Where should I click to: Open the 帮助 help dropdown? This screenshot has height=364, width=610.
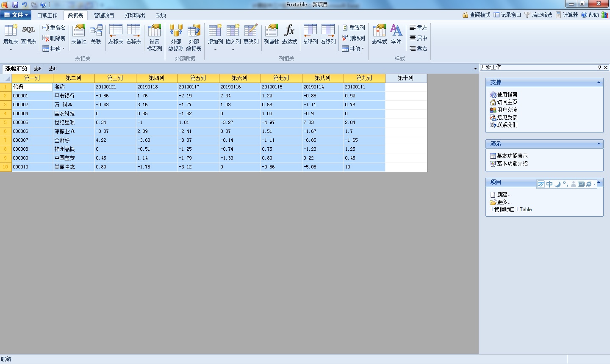pos(590,15)
